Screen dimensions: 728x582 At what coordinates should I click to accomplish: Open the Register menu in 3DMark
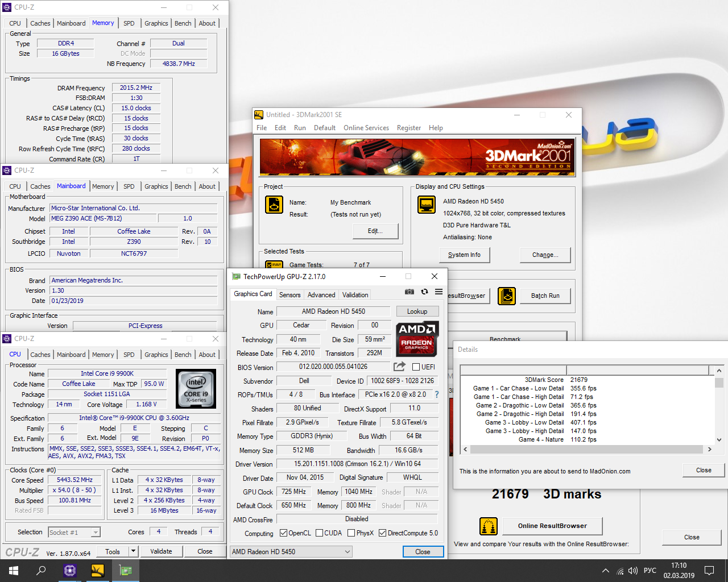pyautogui.click(x=409, y=128)
